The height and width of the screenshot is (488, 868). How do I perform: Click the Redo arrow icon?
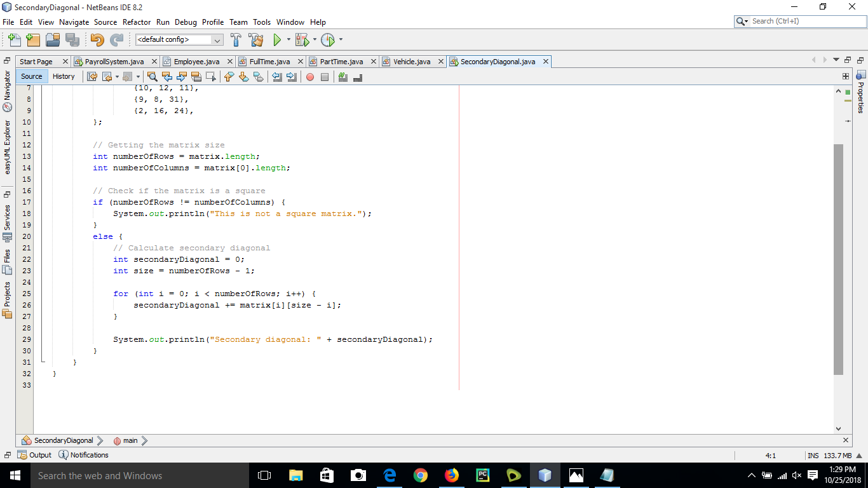pyautogui.click(x=116, y=40)
